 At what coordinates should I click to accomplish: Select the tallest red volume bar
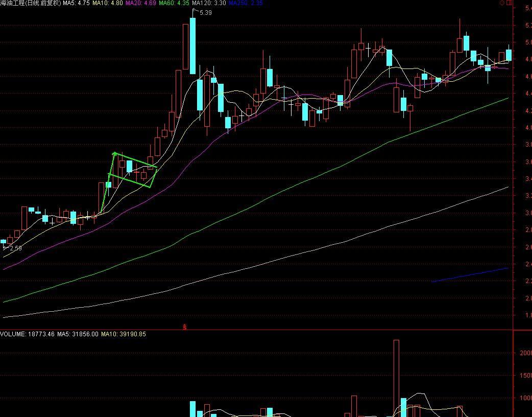[x=396, y=378]
